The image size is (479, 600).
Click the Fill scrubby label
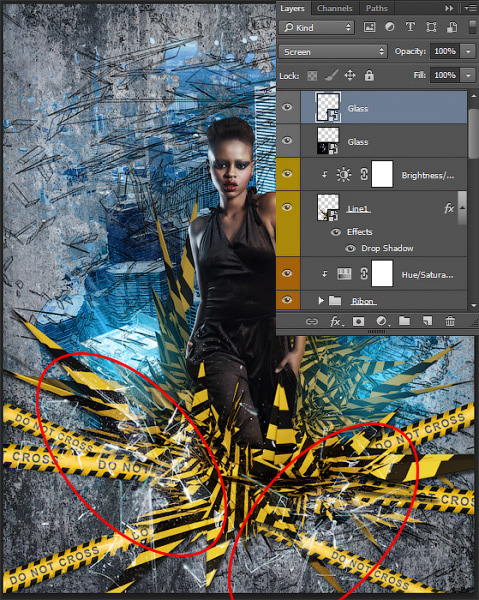tap(419, 75)
